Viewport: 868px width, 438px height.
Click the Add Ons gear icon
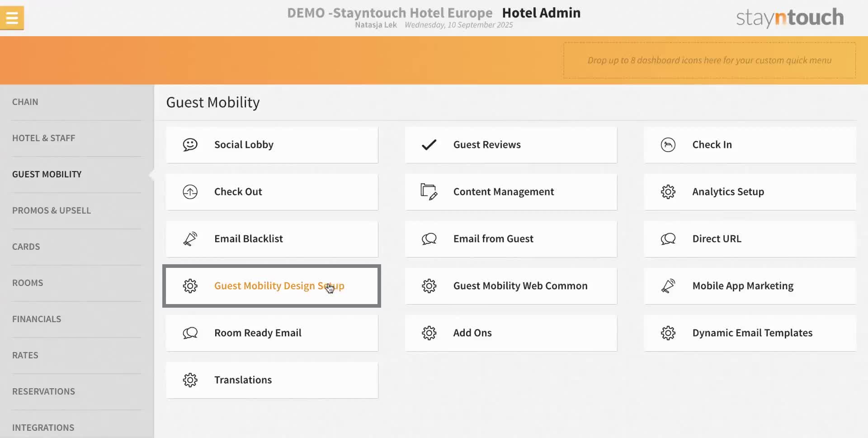click(x=429, y=333)
